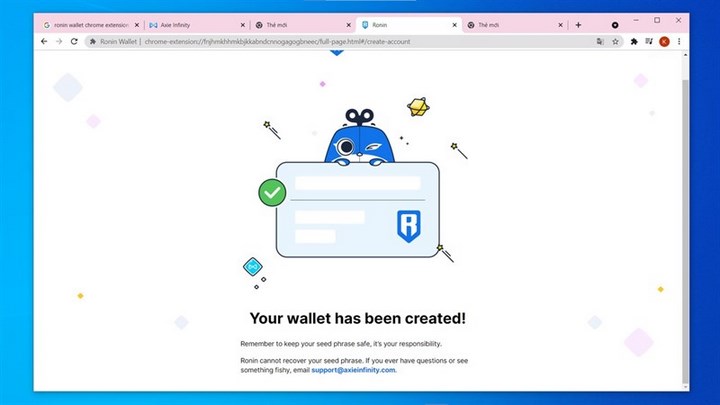Image resolution: width=720 pixels, height=405 pixels.
Task: Click the vertical page scrollbar
Action: click(685, 220)
